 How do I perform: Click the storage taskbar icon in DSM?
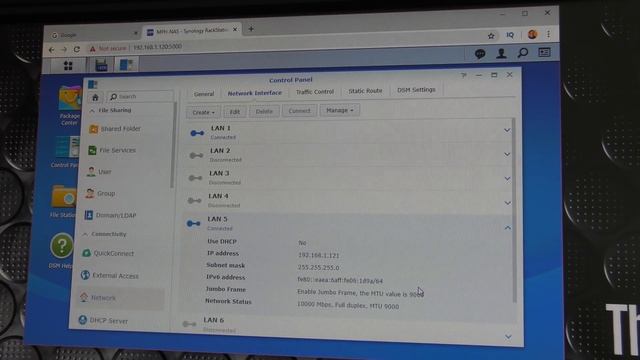101,65
